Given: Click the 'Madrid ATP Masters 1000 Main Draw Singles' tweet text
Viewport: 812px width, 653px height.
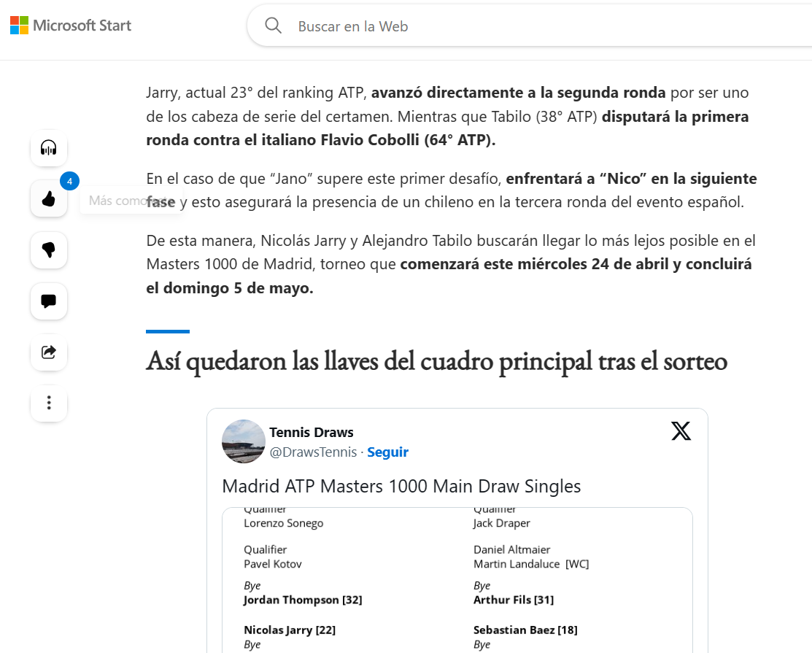Looking at the screenshot, I should [401, 486].
